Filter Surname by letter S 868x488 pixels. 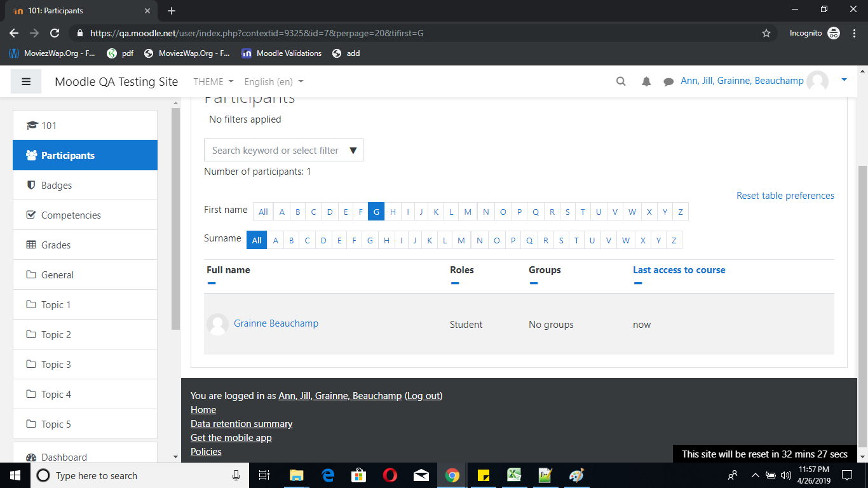point(561,240)
